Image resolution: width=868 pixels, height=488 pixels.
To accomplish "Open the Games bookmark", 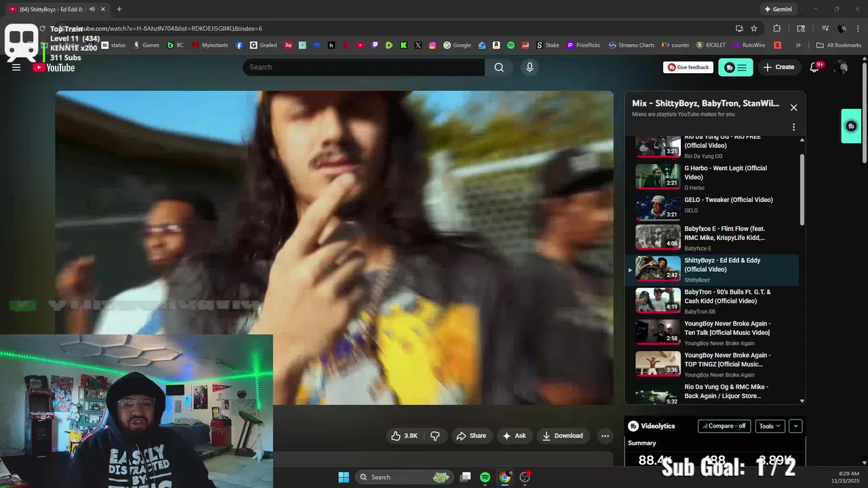I will 146,45.
